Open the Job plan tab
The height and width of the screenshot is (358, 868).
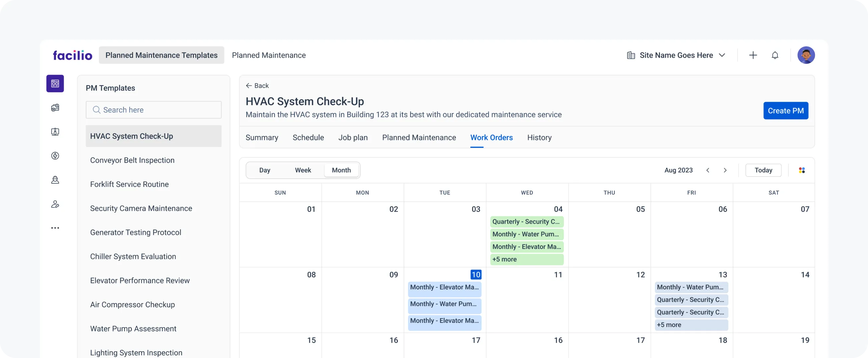tap(353, 138)
